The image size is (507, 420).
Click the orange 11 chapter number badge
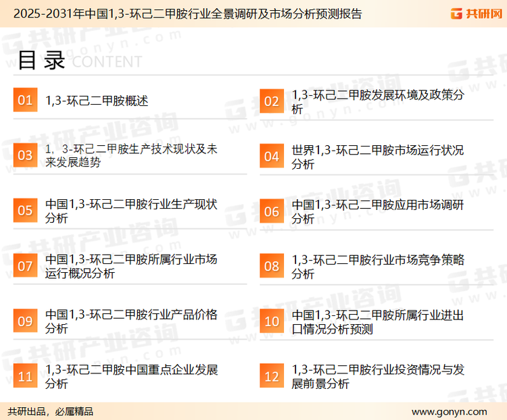point(25,375)
